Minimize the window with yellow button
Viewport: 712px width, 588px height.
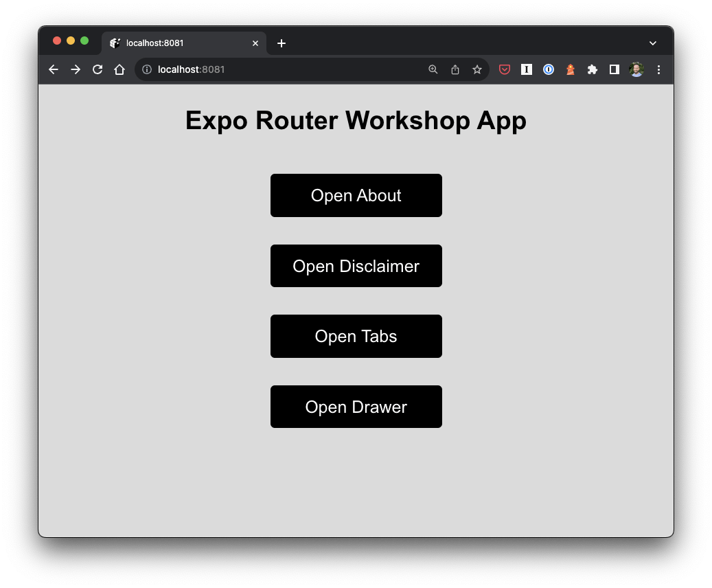(71, 41)
